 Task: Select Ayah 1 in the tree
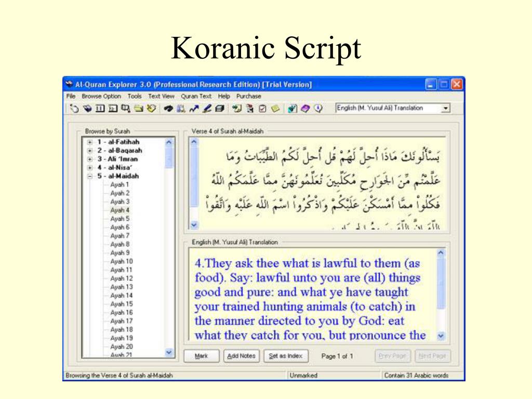click(x=120, y=184)
